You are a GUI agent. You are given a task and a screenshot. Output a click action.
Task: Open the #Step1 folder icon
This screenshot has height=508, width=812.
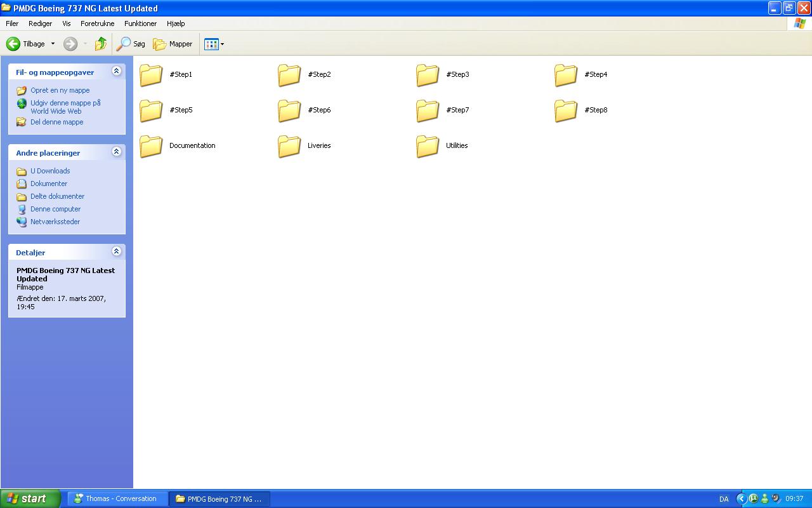[151, 75]
